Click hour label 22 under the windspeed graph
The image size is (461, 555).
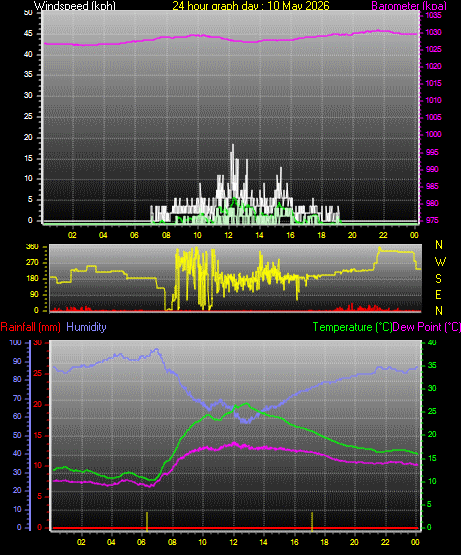pyautogui.click(x=383, y=235)
